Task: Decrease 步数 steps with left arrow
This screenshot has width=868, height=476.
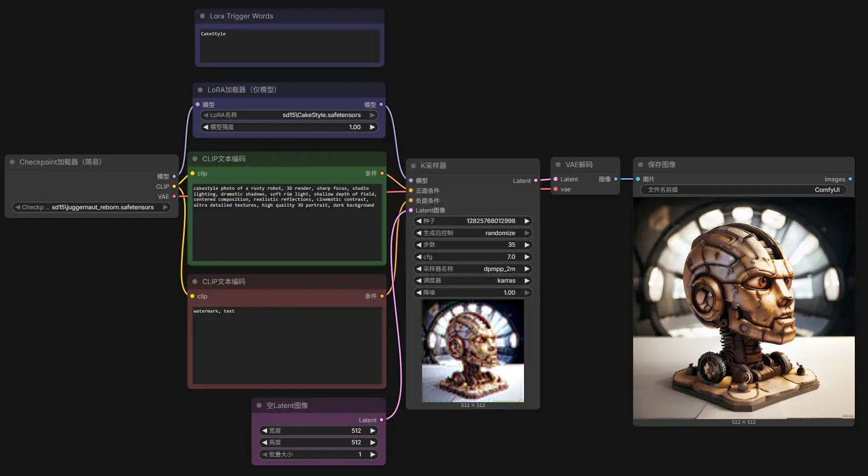Action: coord(419,245)
